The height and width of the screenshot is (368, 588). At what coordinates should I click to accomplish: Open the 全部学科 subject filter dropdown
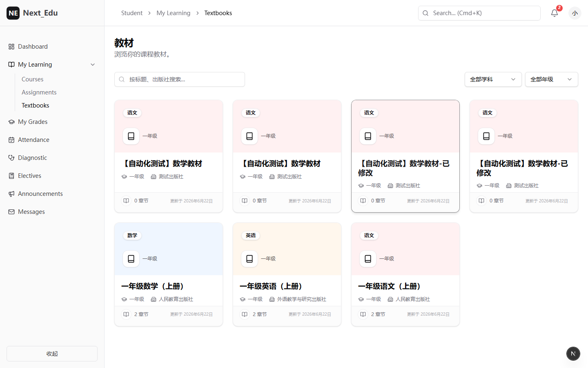[493, 79]
